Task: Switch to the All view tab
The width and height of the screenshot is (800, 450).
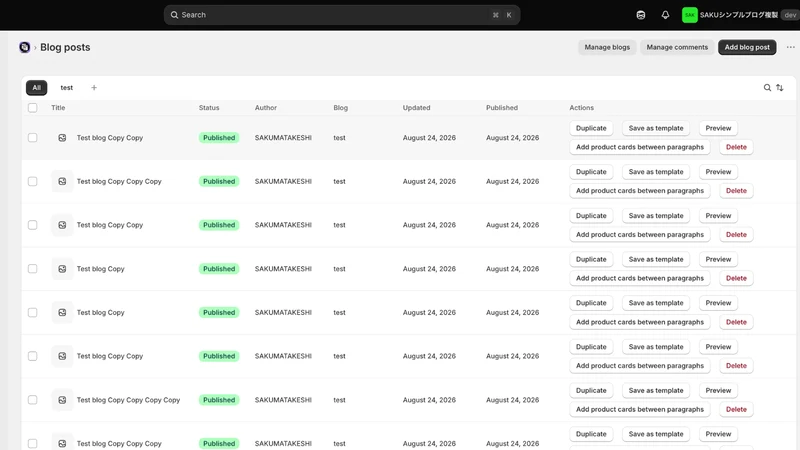Action: tap(37, 88)
